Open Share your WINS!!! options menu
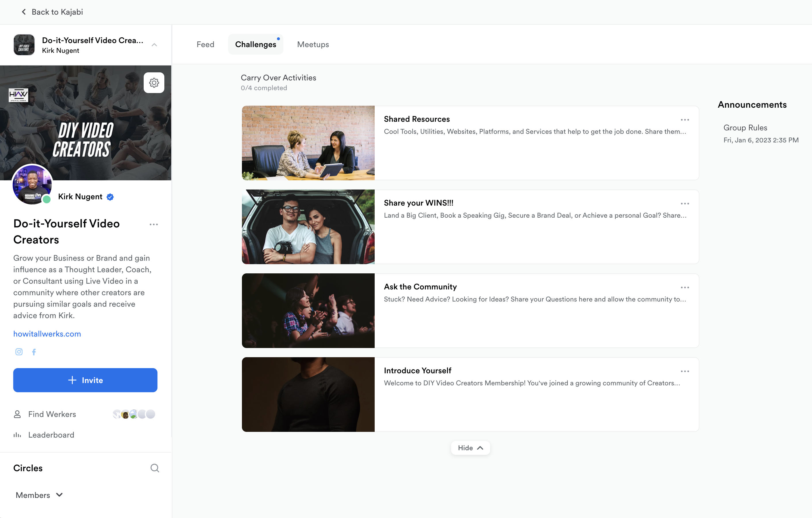The image size is (812, 518). [x=684, y=204]
